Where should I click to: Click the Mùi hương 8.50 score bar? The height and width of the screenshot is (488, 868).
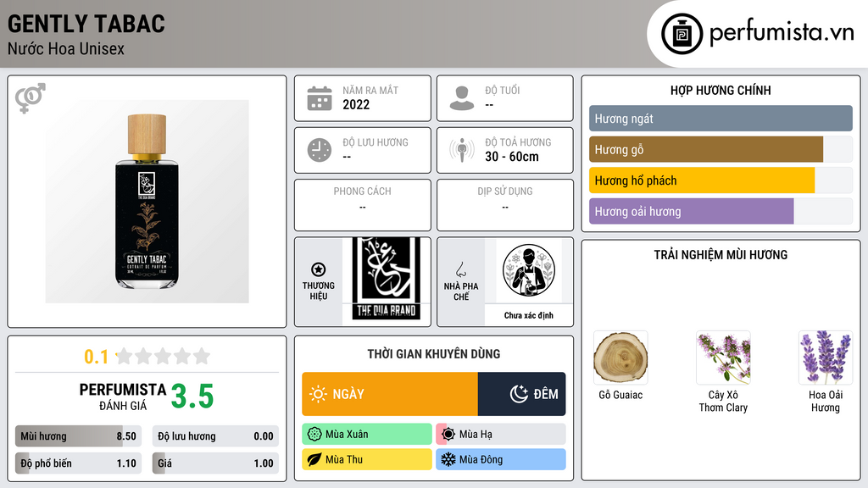[x=79, y=436]
